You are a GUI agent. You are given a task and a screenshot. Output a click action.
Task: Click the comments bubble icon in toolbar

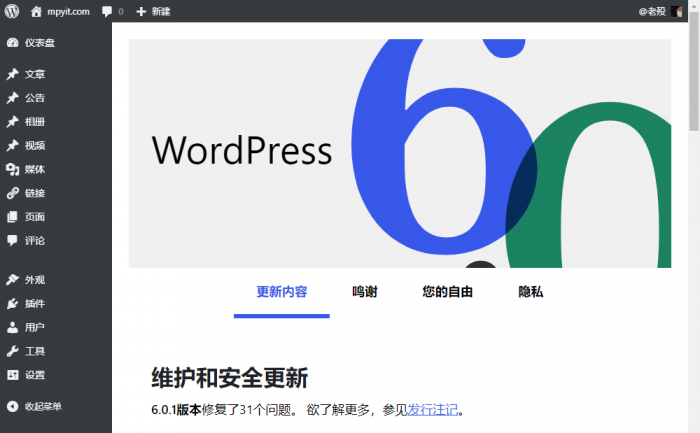point(107,11)
